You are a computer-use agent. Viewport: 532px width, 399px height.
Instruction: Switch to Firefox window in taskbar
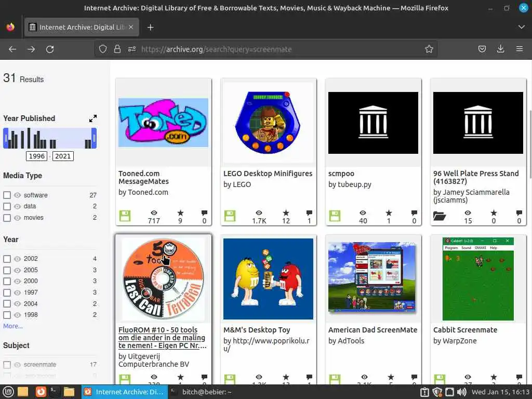(x=124, y=392)
